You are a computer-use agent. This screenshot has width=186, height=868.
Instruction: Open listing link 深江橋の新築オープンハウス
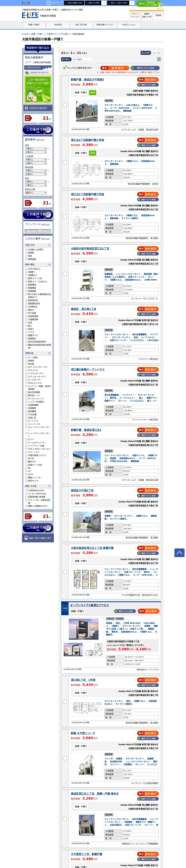point(87,369)
